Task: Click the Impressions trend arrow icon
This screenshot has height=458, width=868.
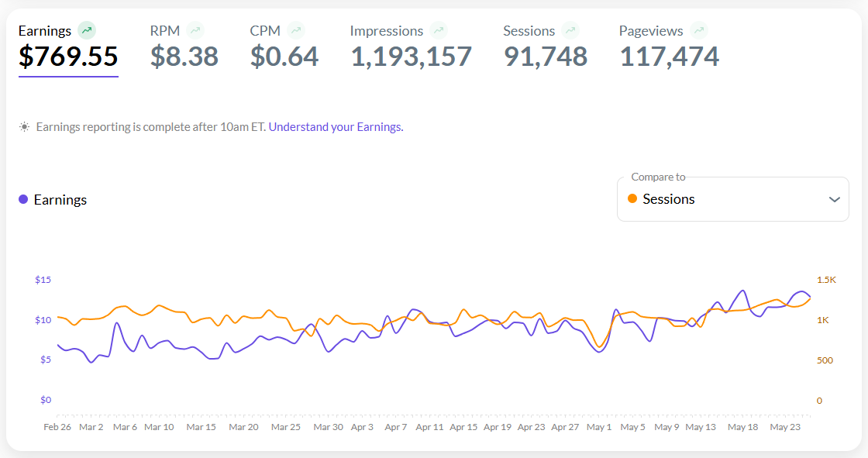Action: pyautogui.click(x=439, y=31)
